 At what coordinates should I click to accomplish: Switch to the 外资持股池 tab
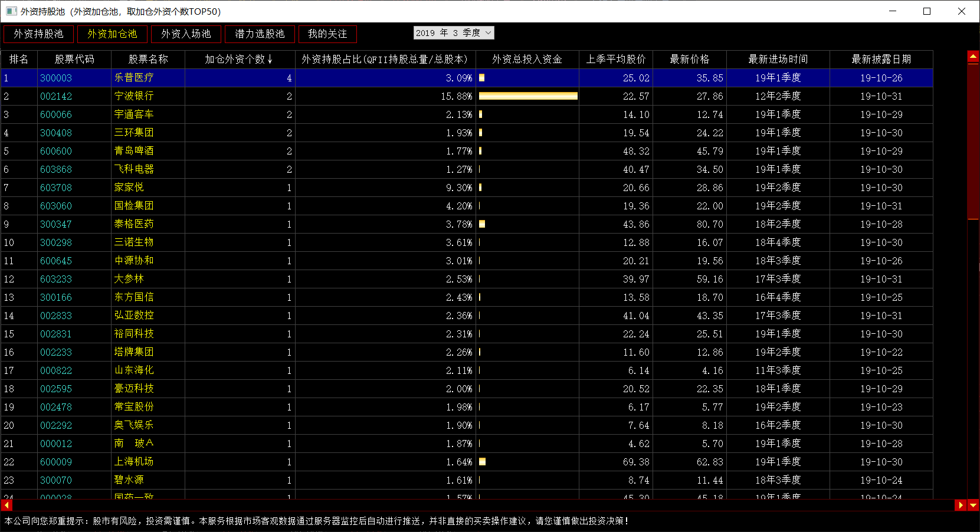(38, 34)
